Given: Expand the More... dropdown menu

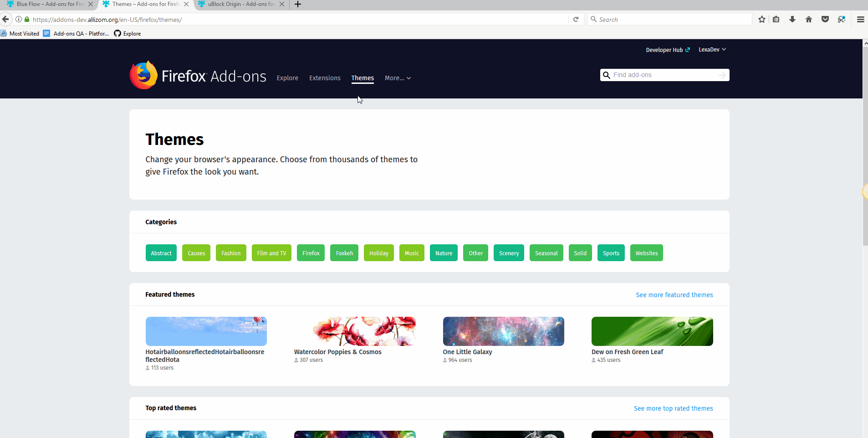Looking at the screenshot, I should 398,78.
